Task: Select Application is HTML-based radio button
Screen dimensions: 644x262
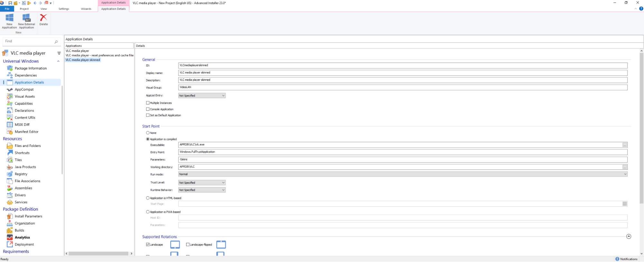Action: point(148,198)
